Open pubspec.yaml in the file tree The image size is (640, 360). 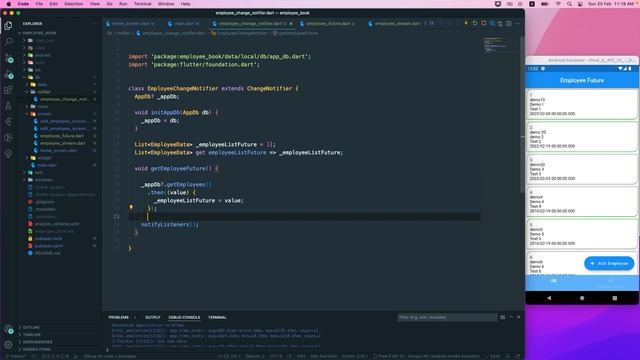click(49, 246)
